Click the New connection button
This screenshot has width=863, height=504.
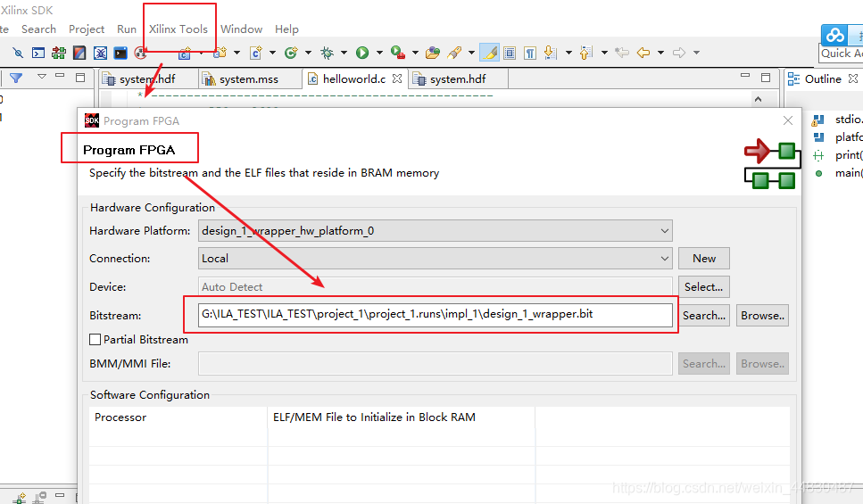click(x=704, y=258)
